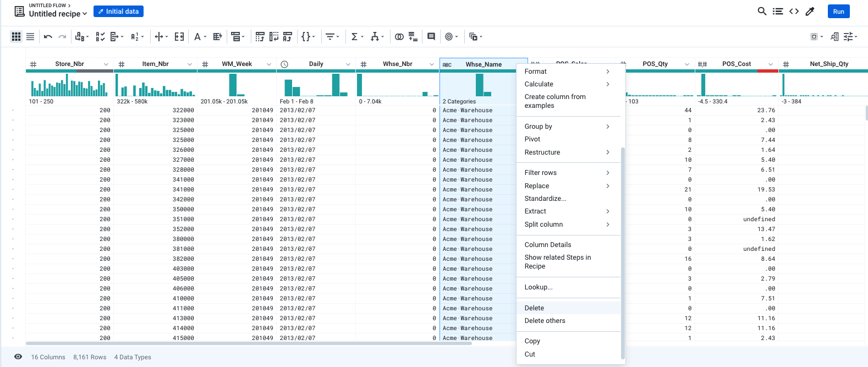This screenshot has width=868, height=367.
Task: Switch to column list view toggle
Action: (30, 37)
